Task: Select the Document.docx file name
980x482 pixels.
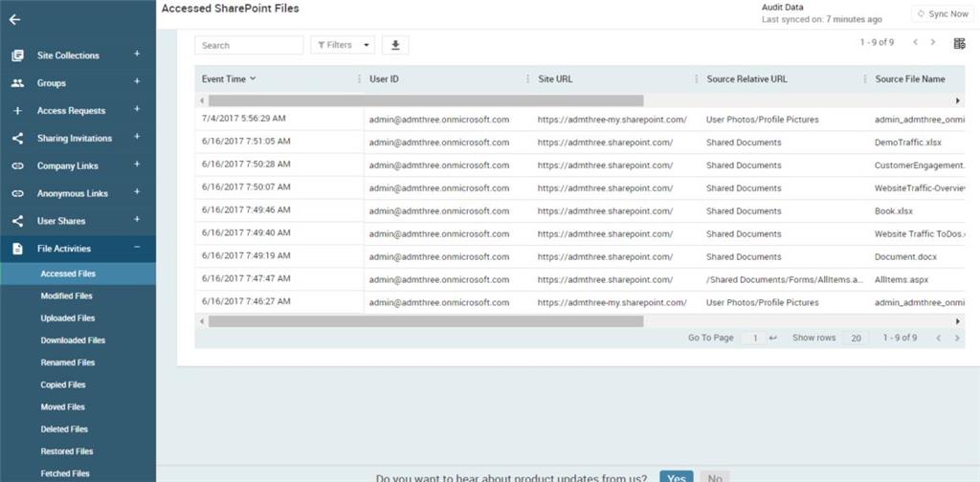Action: [905, 256]
